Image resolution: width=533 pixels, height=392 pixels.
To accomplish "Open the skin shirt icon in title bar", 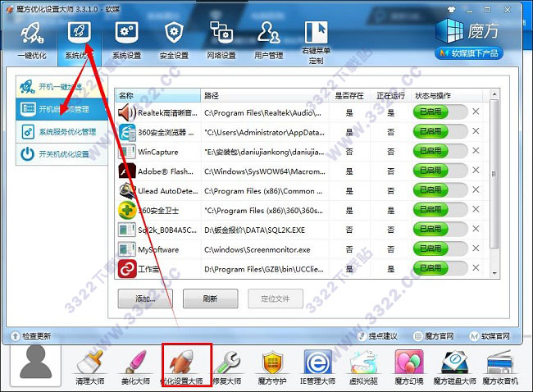I will coord(452,10).
